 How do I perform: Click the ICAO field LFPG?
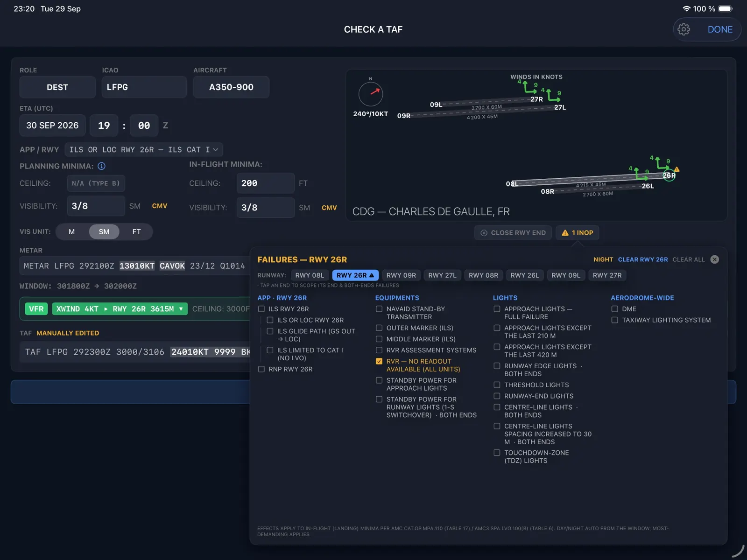(x=144, y=87)
